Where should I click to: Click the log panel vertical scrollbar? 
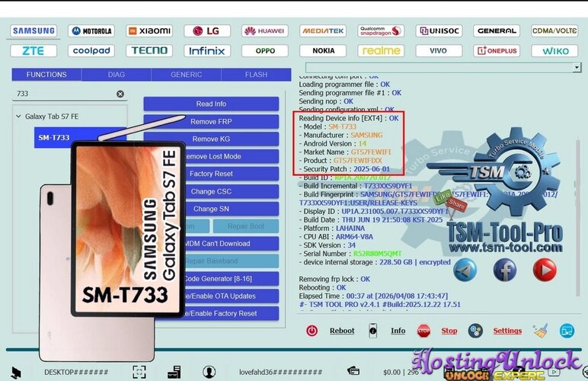click(x=579, y=217)
